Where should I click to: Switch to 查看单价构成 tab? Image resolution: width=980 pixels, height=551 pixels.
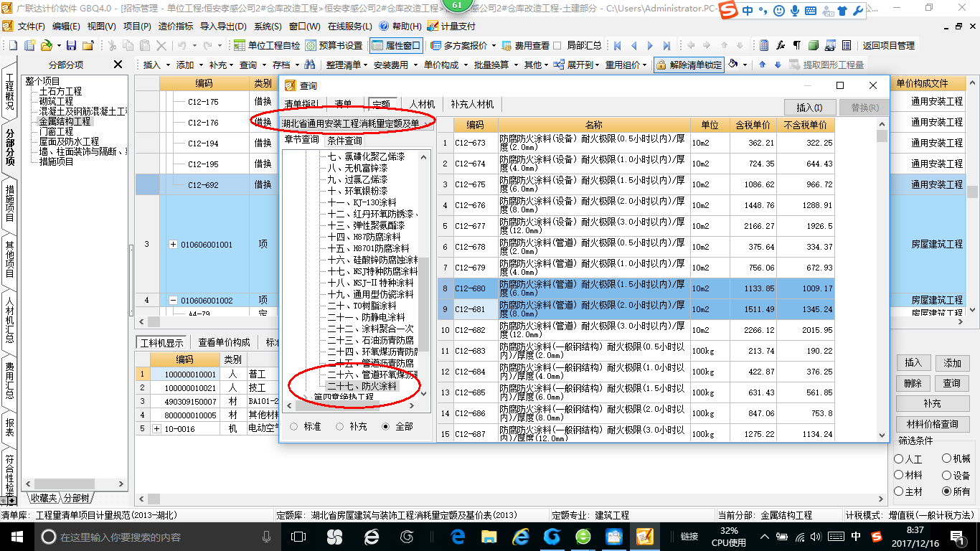pyautogui.click(x=225, y=342)
